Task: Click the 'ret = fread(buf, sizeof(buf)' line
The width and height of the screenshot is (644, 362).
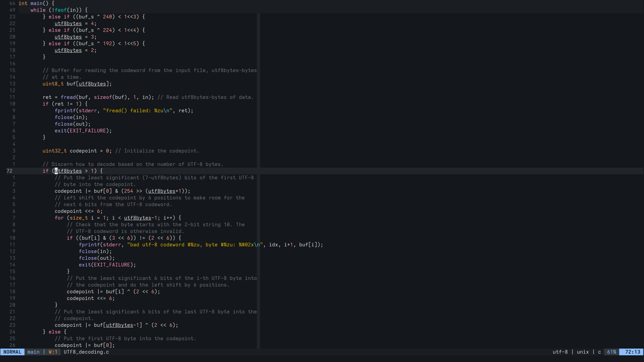Action: [98, 97]
